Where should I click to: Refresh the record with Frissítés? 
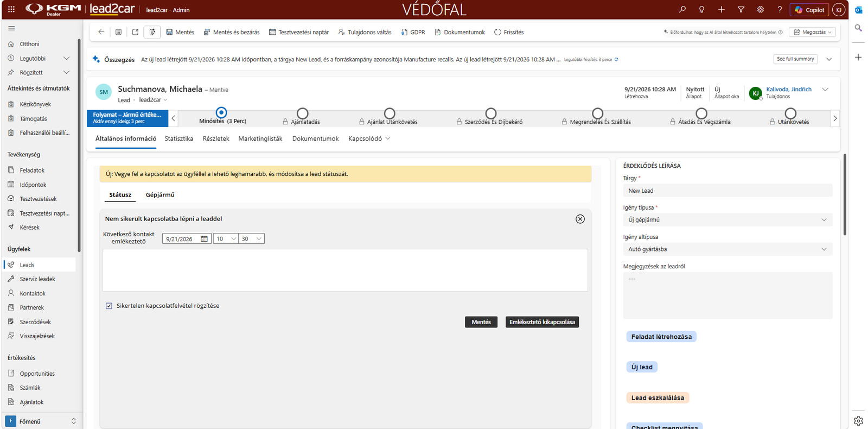tap(509, 32)
